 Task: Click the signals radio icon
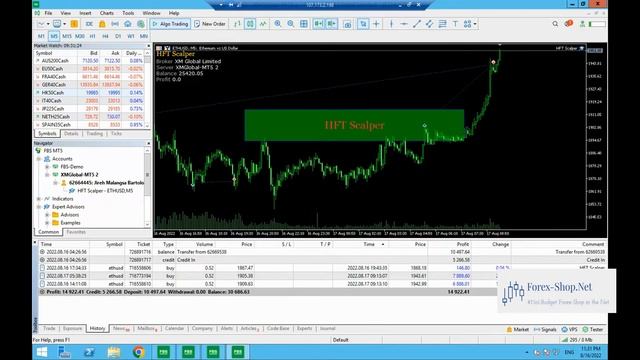pyautogui.click(x=115, y=24)
